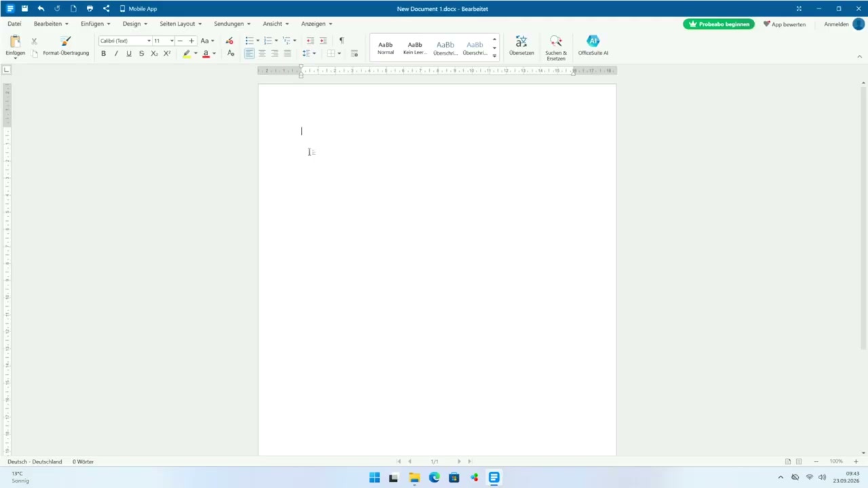Click App bewerten
The image size is (868, 488).
pos(785,24)
